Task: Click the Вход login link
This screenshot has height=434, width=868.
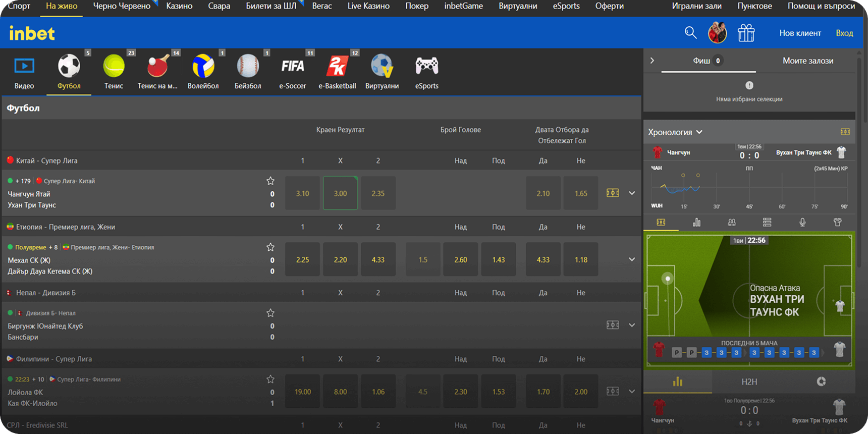Action: click(844, 33)
